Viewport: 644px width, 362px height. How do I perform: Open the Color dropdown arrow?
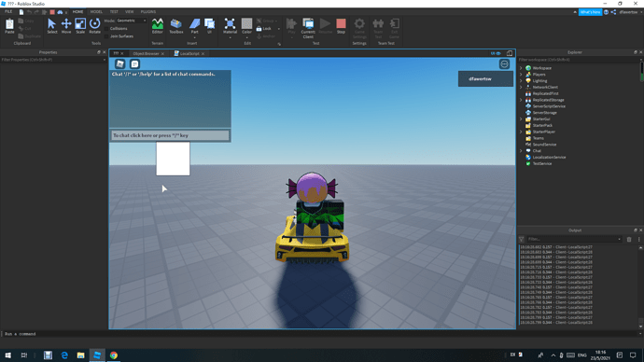tap(246, 37)
